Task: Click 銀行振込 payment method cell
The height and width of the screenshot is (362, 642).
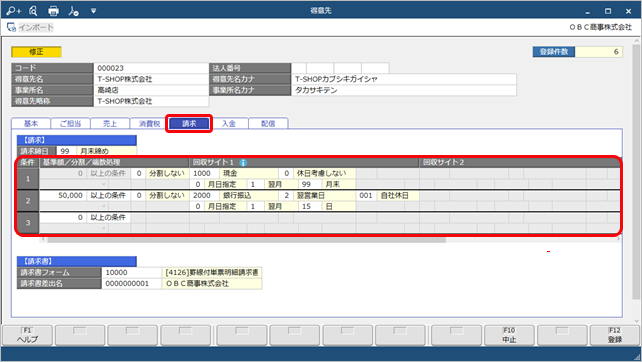Action: point(249,195)
